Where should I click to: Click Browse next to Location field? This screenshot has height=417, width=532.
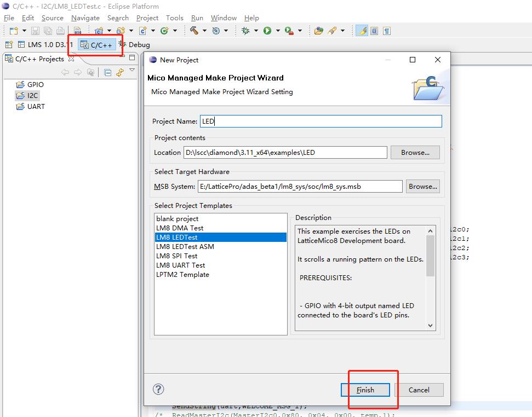coord(415,153)
